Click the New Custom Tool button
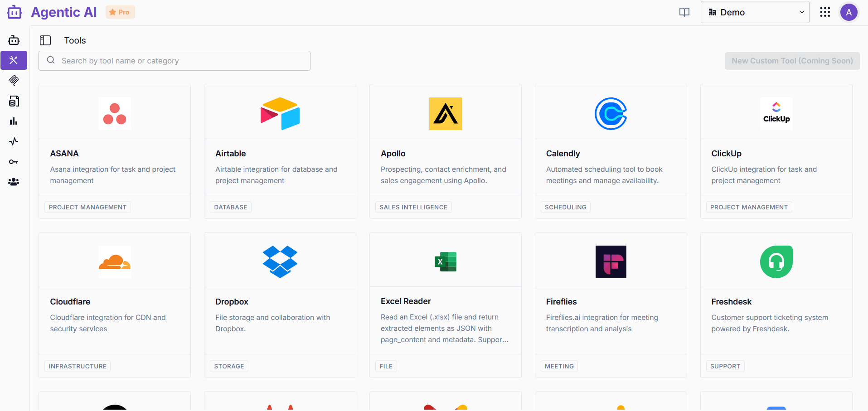 coord(792,60)
